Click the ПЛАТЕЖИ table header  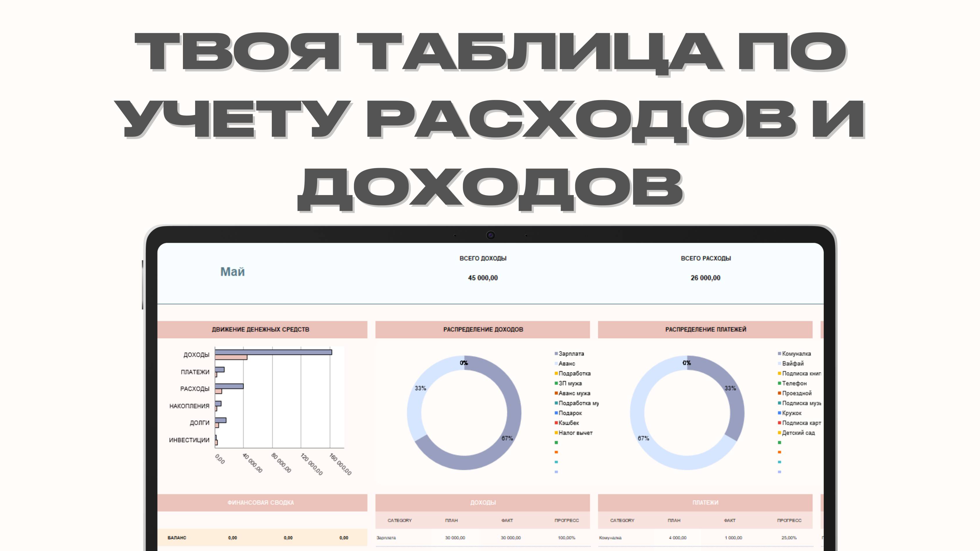click(705, 502)
